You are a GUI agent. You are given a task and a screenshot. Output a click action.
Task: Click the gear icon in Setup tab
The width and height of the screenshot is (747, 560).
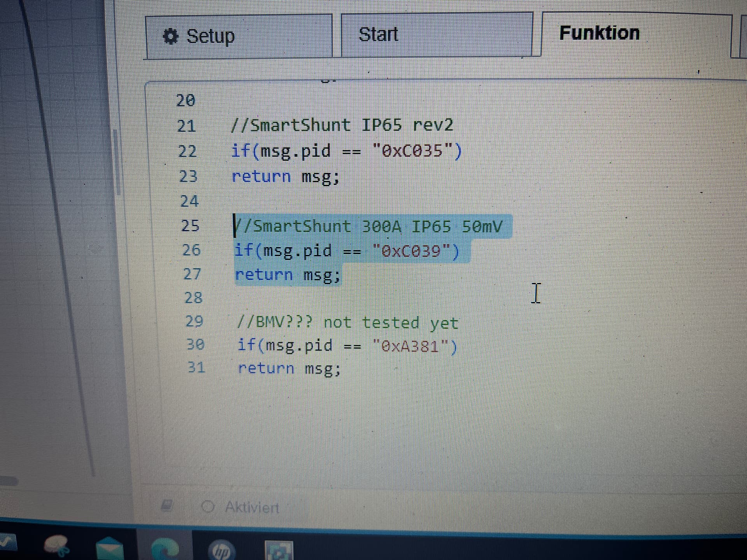170,37
